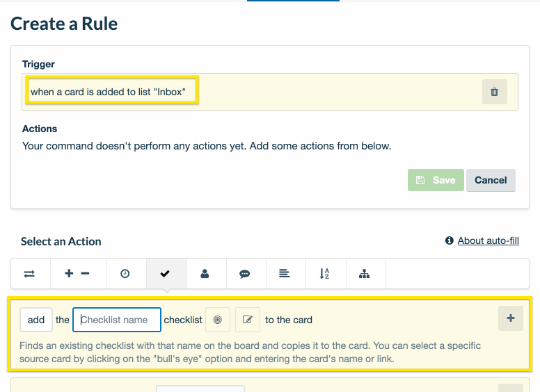This screenshot has width=540, height=392.
Task: Add the checklist action with plus button
Action: [x=511, y=318]
